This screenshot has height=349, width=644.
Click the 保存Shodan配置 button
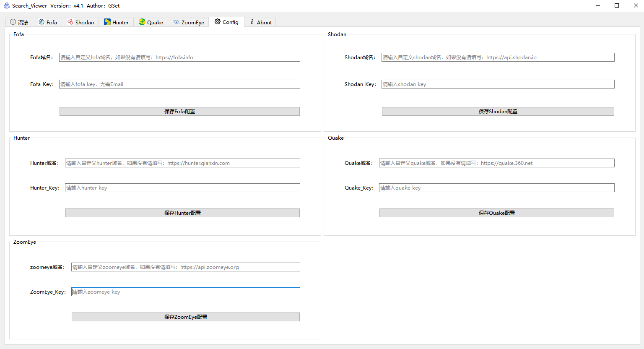(498, 112)
